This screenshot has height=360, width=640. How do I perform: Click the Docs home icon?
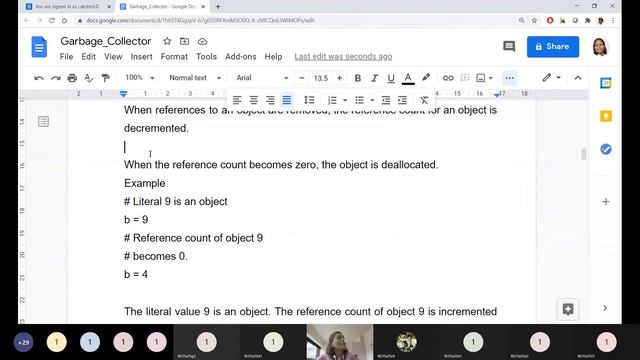coord(39,47)
